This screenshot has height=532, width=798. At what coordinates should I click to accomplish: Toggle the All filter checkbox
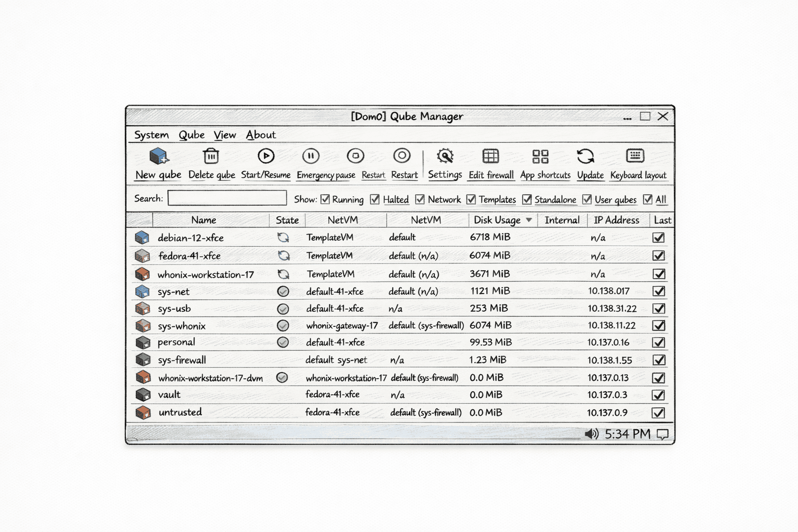648,199
